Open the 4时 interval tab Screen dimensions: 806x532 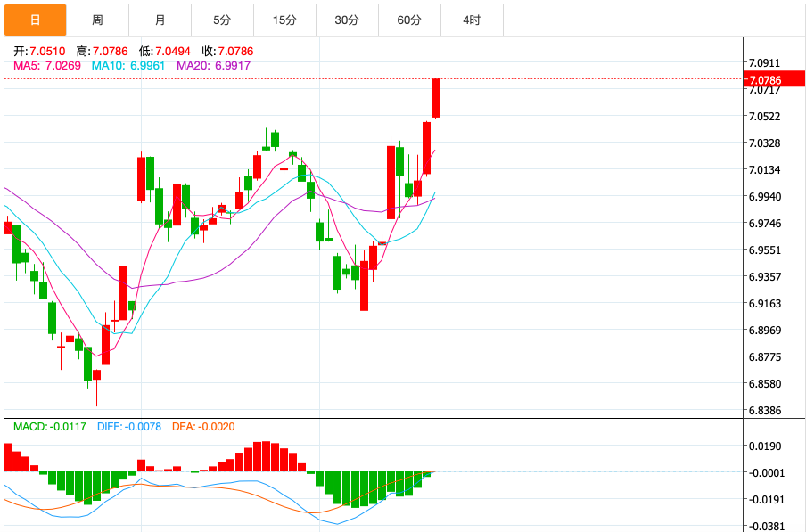[x=472, y=20]
